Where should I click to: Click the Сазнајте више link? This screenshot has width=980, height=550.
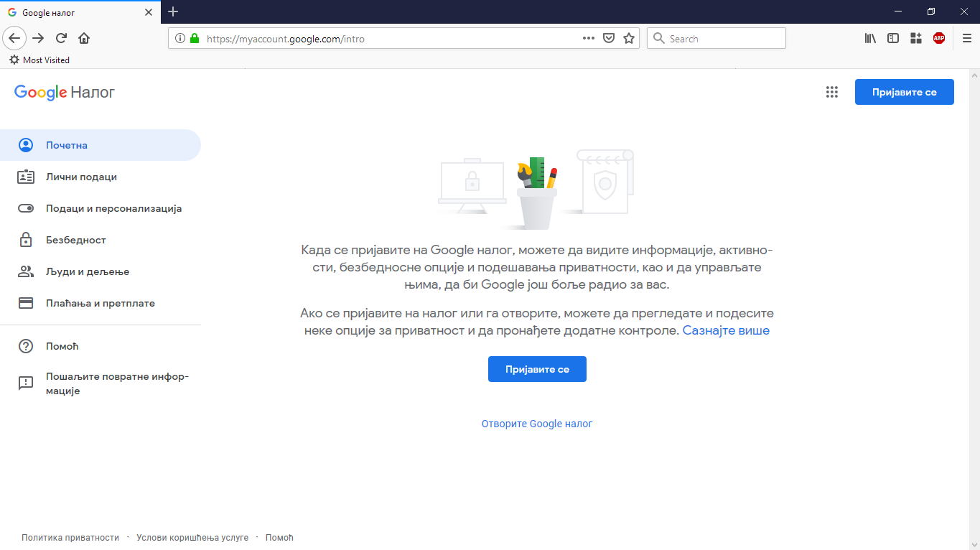point(725,331)
